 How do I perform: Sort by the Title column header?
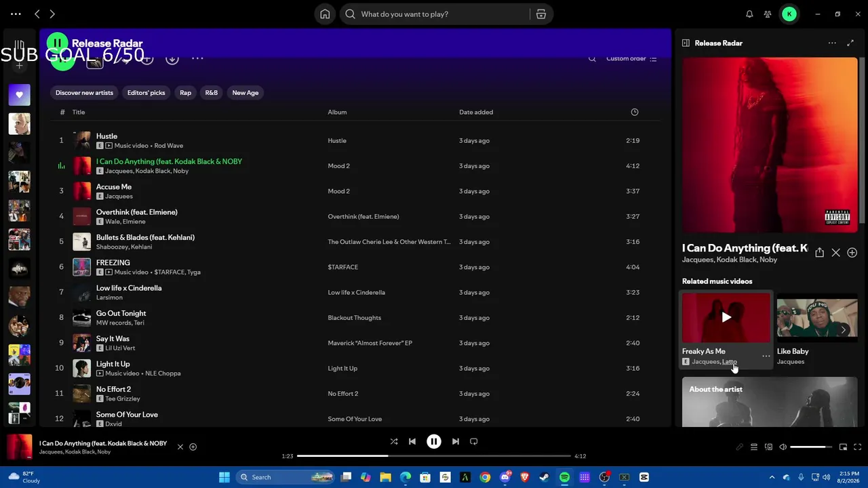point(79,113)
